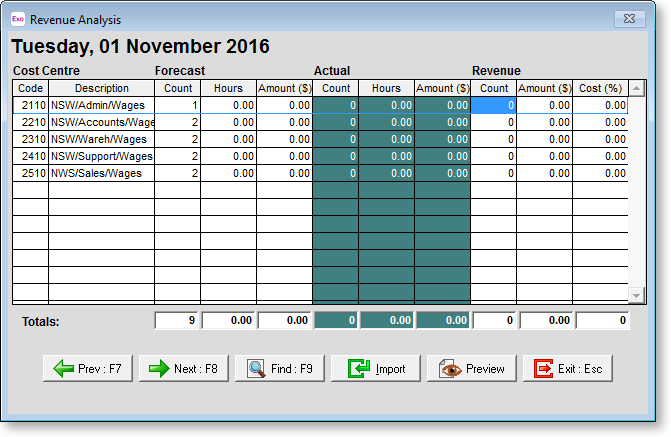Click the Forecast total count field

[177, 321]
